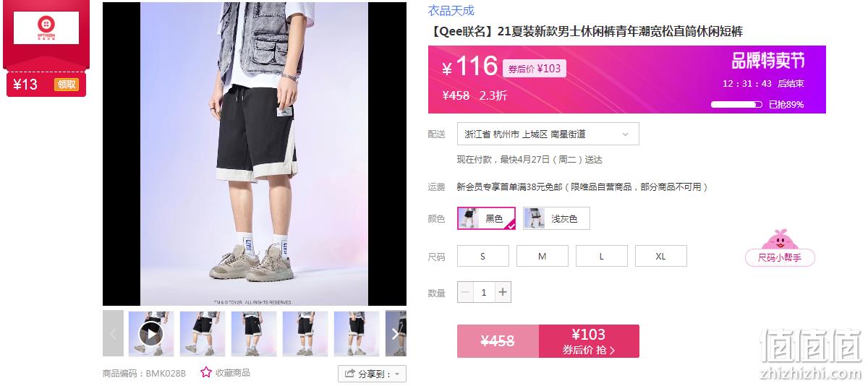The width and height of the screenshot is (868, 386).
Task: Choose size M
Action: click(542, 256)
